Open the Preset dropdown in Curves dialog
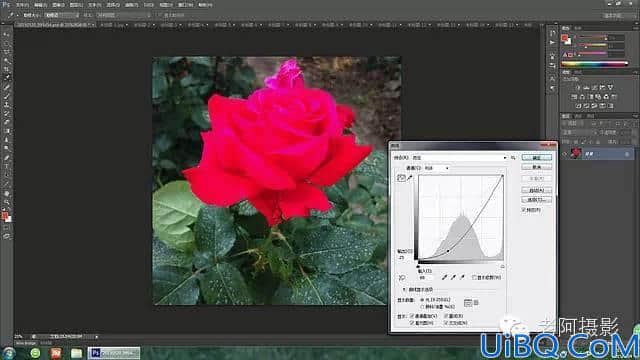Viewport: 640px width, 360px height. pyautogui.click(x=459, y=158)
